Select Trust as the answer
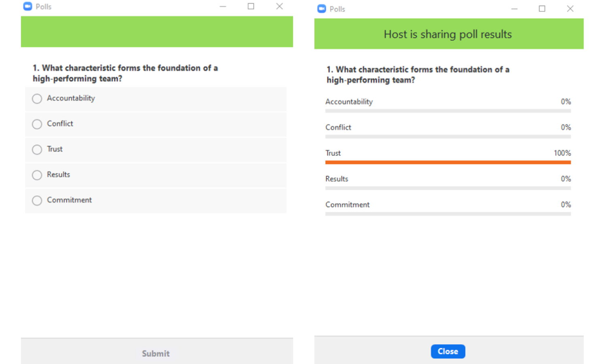The width and height of the screenshot is (607, 364). tap(37, 150)
